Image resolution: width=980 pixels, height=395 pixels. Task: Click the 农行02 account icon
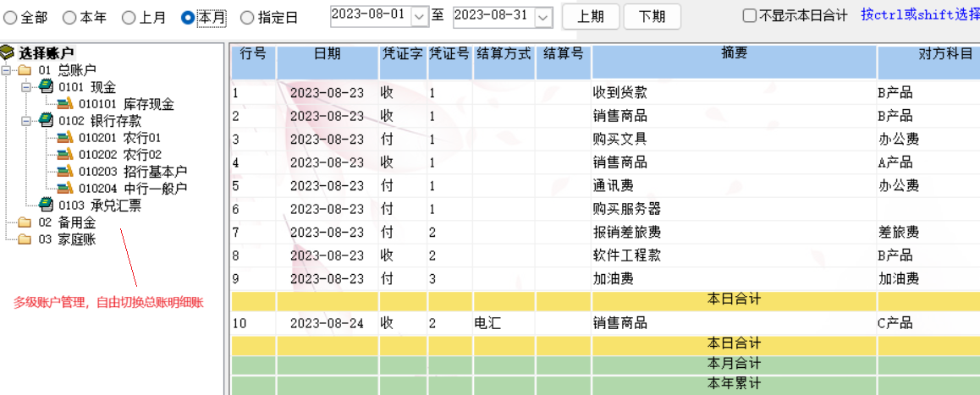[x=66, y=154]
